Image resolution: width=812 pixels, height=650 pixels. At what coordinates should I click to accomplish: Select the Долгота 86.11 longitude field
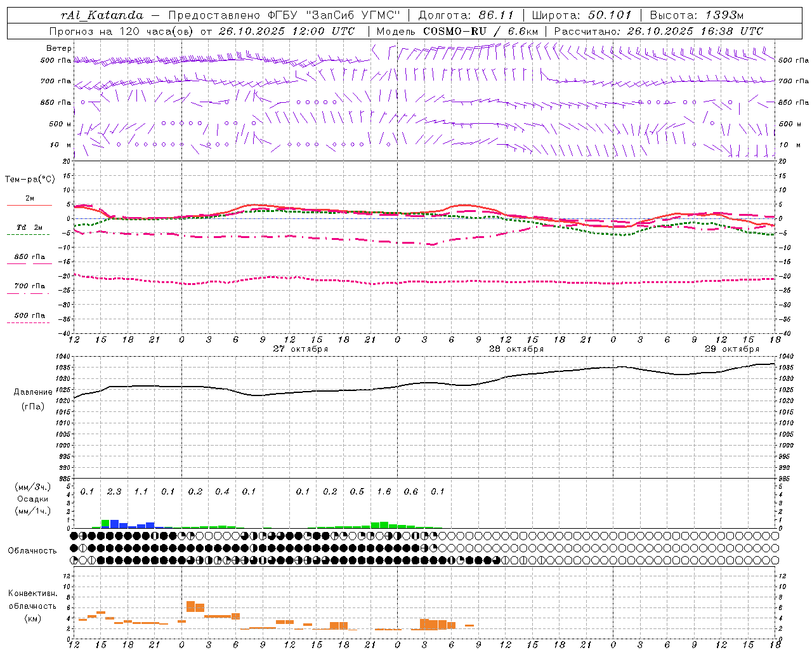pyautogui.click(x=466, y=15)
